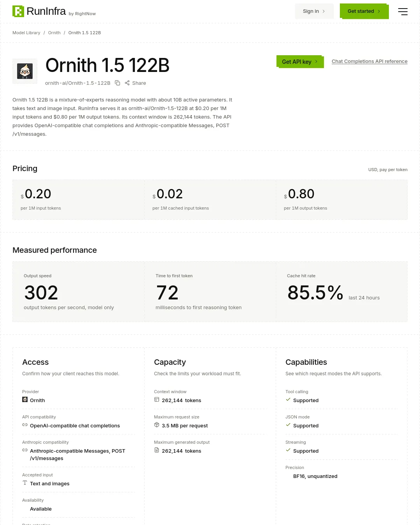
Task: Click the 72 time to first token value
Action: tap(167, 293)
